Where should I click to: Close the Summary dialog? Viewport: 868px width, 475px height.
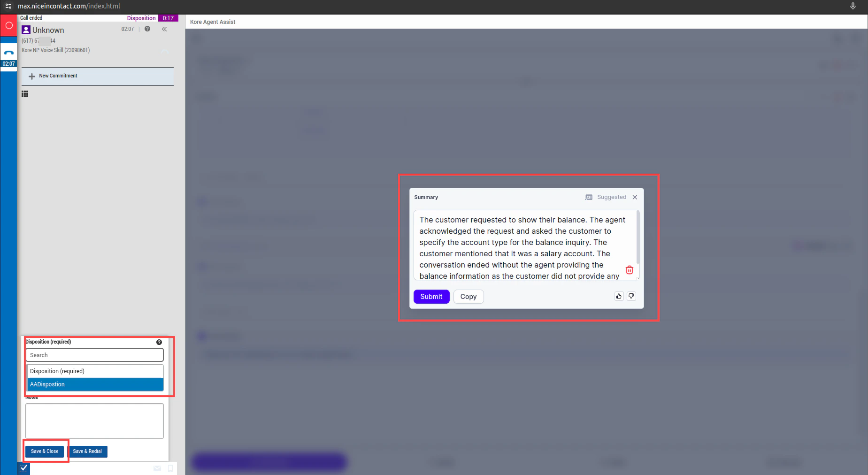pos(635,197)
